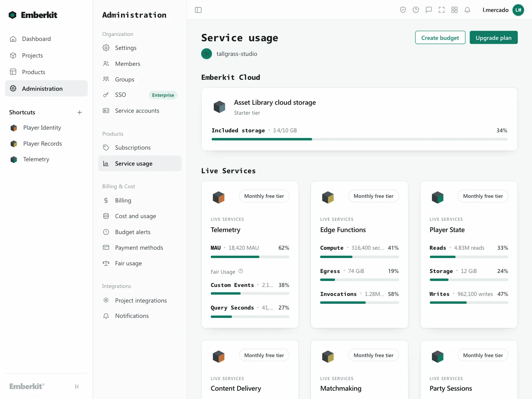This screenshot has height=399, width=532.
Task: Click the Edge Functions card cube icon
Action: pyautogui.click(x=328, y=197)
